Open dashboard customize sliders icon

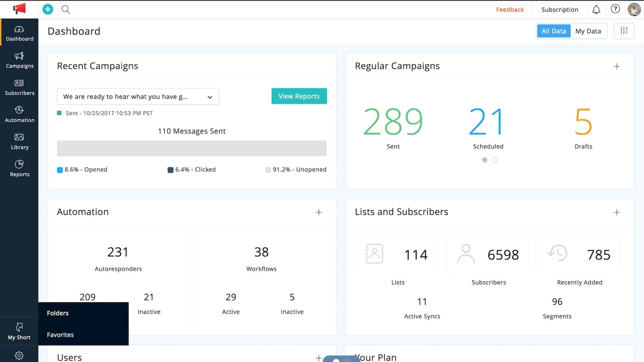624,31
